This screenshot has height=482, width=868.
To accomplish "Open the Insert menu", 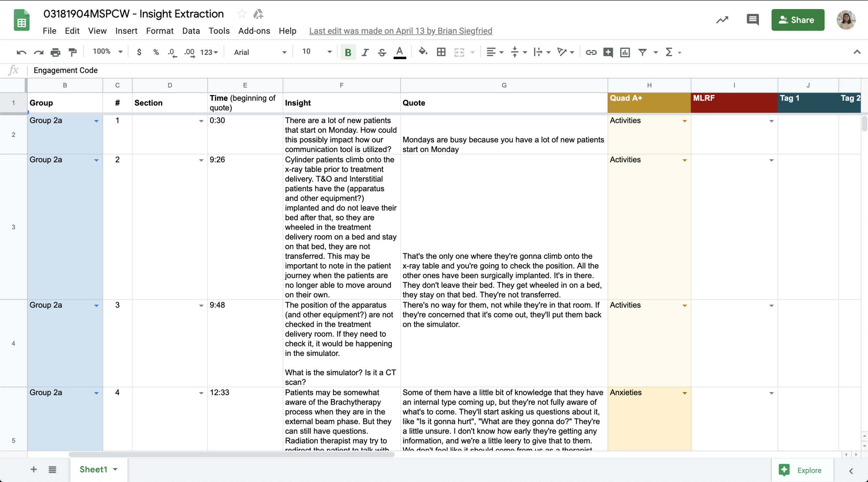I will pyautogui.click(x=126, y=31).
